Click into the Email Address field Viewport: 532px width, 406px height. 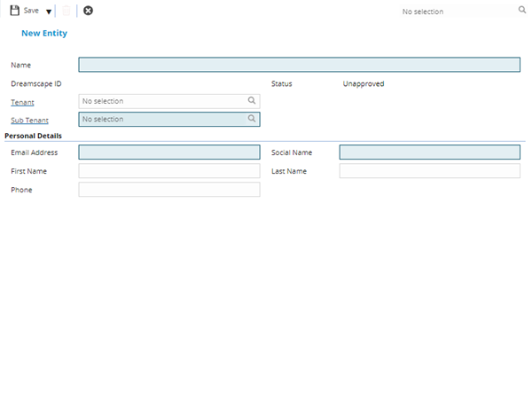pos(168,152)
